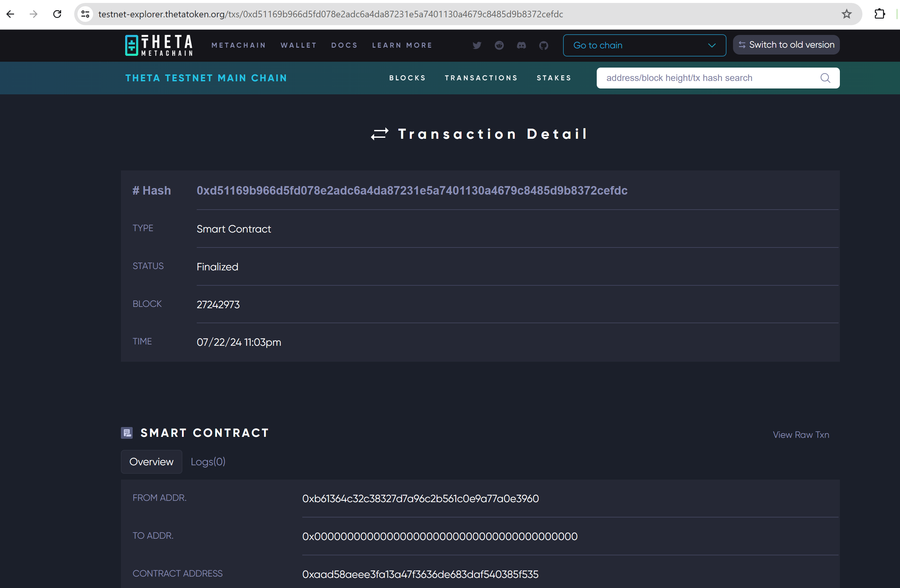The height and width of the screenshot is (588, 900).
Task: Bookmark this page with star icon
Action: tap(846, 14)
